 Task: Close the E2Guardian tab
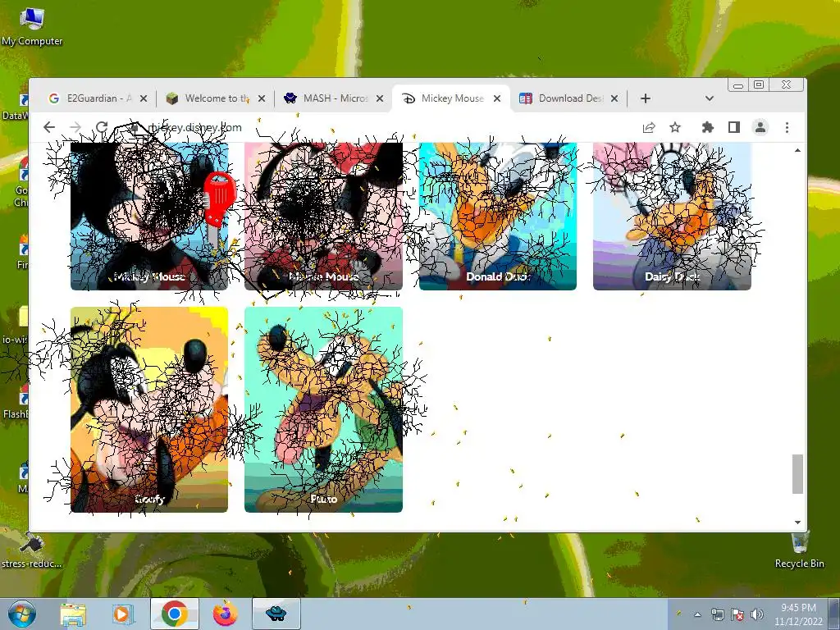click(x=143, y=98)
